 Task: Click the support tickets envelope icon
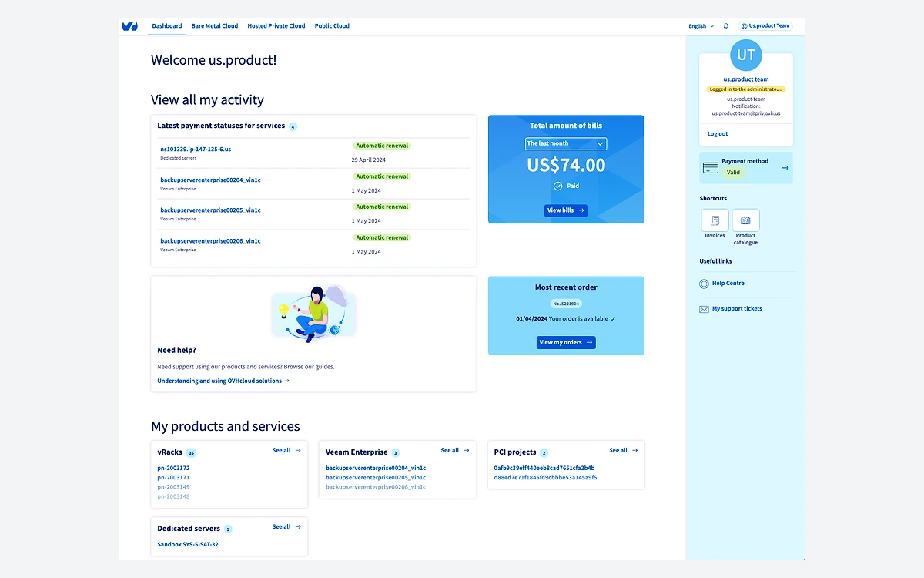pos(704,309)
